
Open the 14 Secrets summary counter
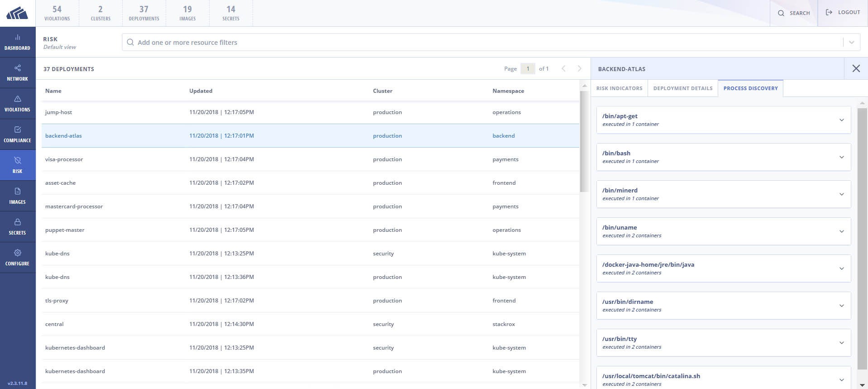(x=231, y=13)
